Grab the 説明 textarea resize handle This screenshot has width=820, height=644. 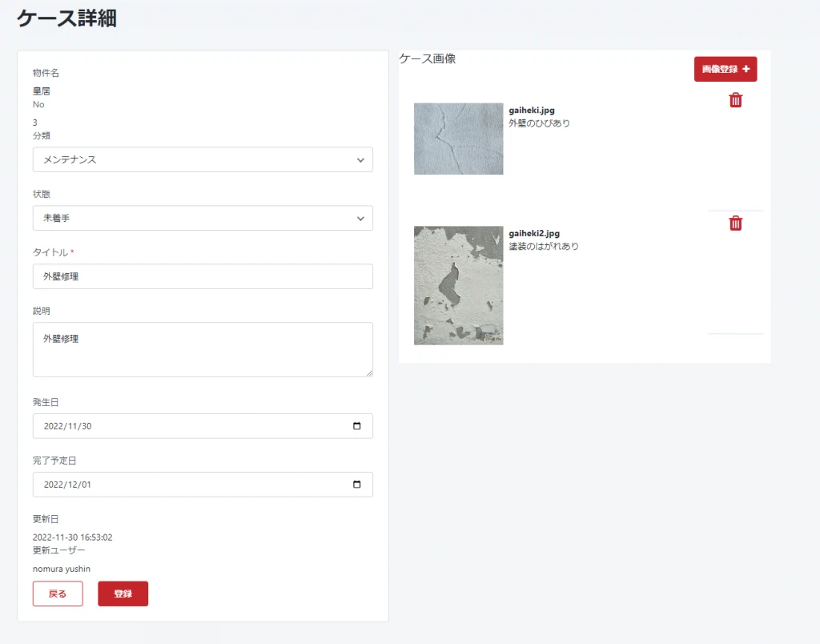point(369,372)
